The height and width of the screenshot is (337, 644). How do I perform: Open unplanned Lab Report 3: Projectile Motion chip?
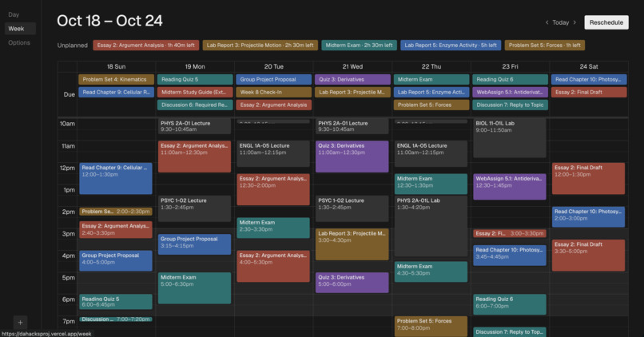(260, 46)
